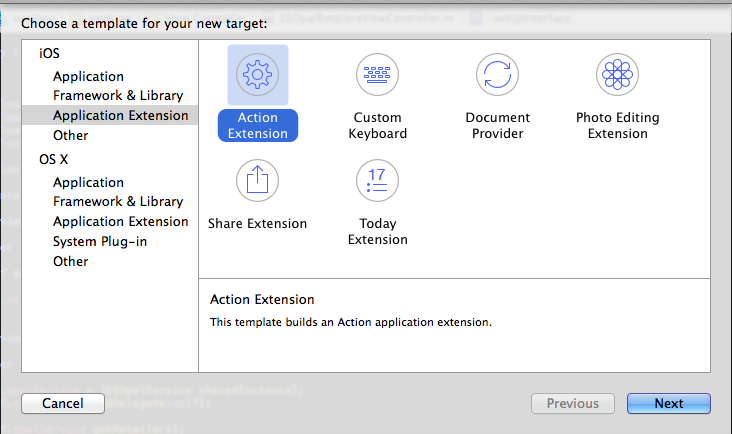732x434 pixels.
Task: Choose the Custom Keyboard template icon
Action: (x=378, y=74)
